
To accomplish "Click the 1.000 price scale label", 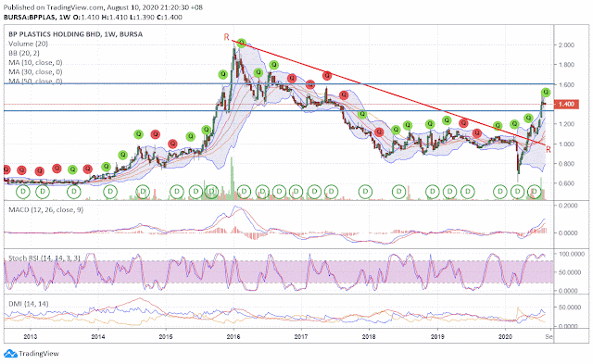I will point(566,144).
